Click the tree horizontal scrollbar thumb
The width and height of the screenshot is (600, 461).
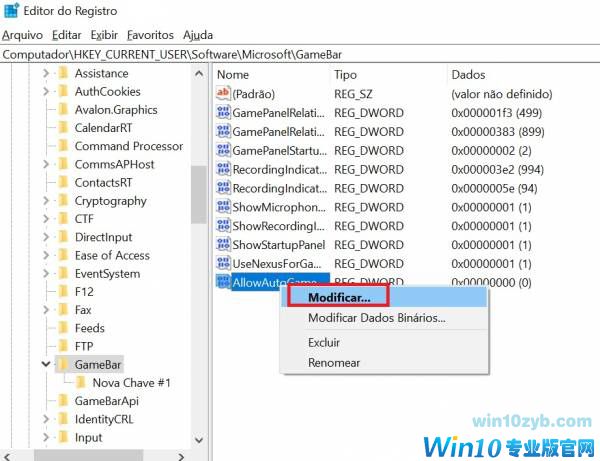pyautogui.click(x=88, y=456)
